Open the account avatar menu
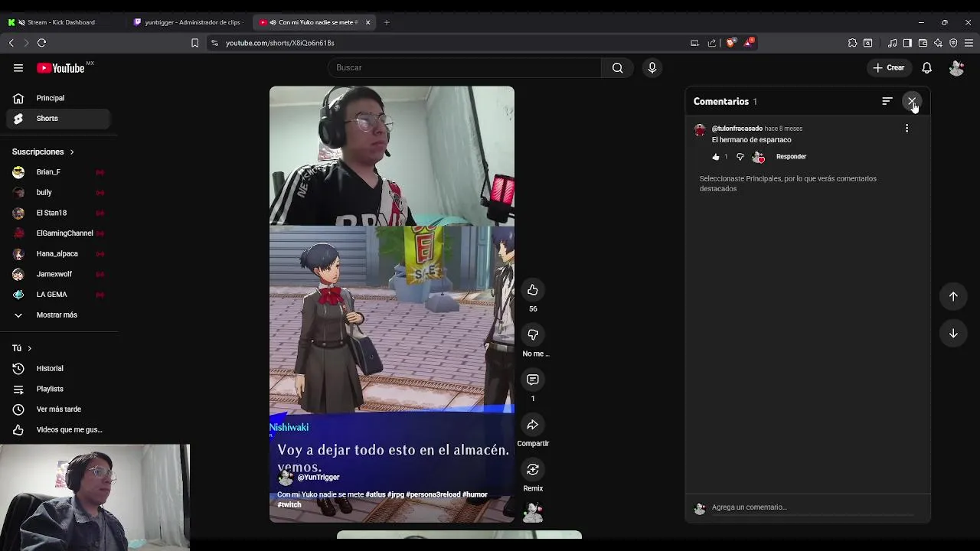This screenshot has height=551, width=980. [956, 67]
